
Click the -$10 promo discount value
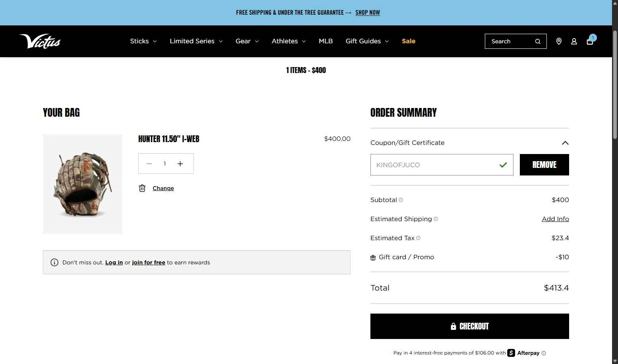click(x=562, y=257)
